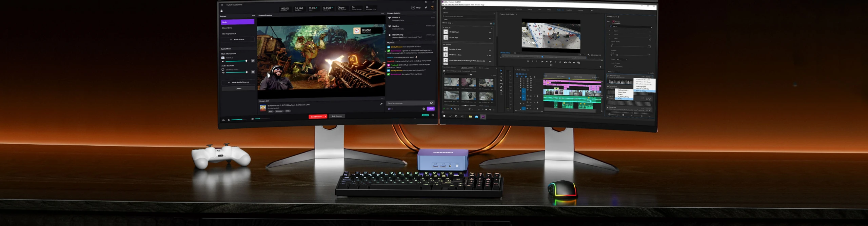868x226 pixels.
Task: Switch to the Color workspace tab
Action: point(539,9)
